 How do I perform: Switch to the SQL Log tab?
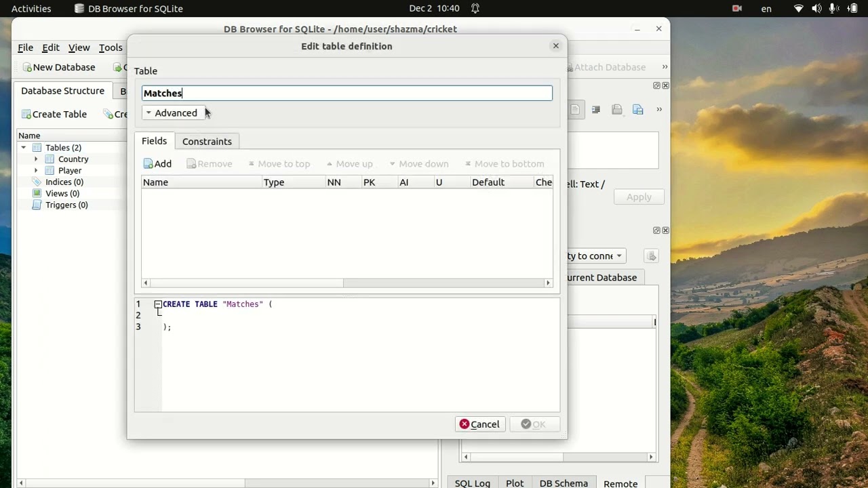point(472,483)
